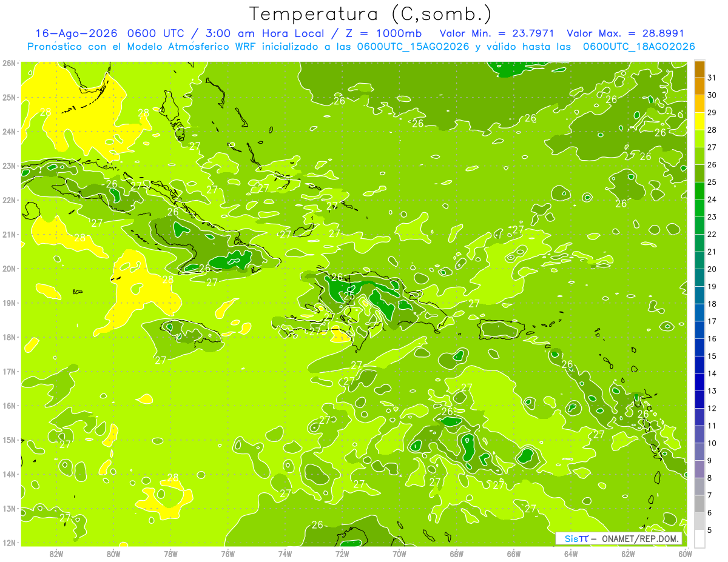Click the '23N' latitude label
Viewport: 728px width, 562px height.
(8, 166)
